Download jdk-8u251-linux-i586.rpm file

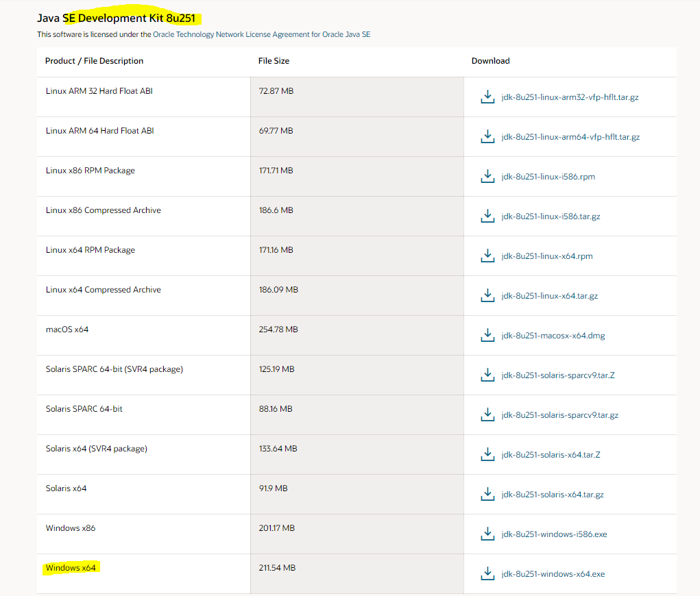(548, 177)
